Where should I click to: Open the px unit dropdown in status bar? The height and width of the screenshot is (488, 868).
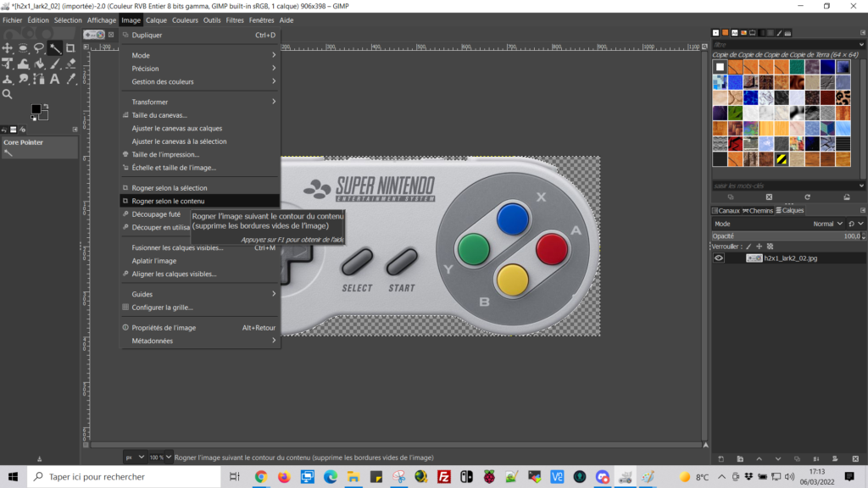click(x=135, y=457)
